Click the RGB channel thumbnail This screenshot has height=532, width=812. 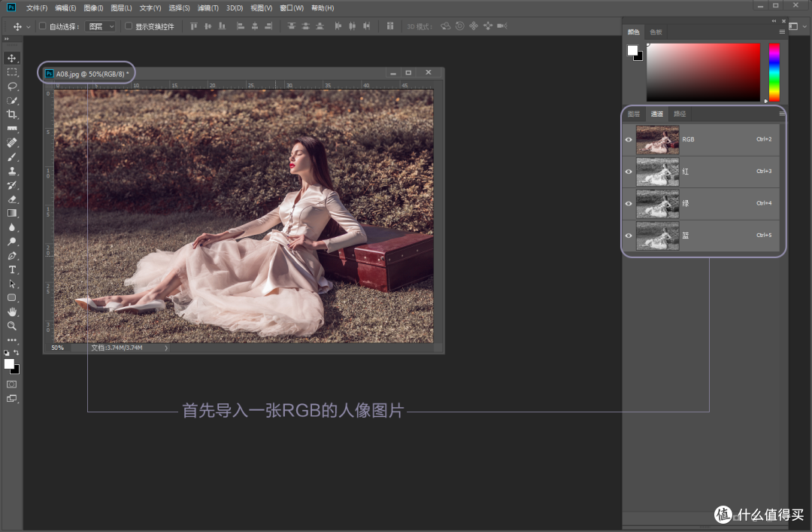[x=658, y=139]
